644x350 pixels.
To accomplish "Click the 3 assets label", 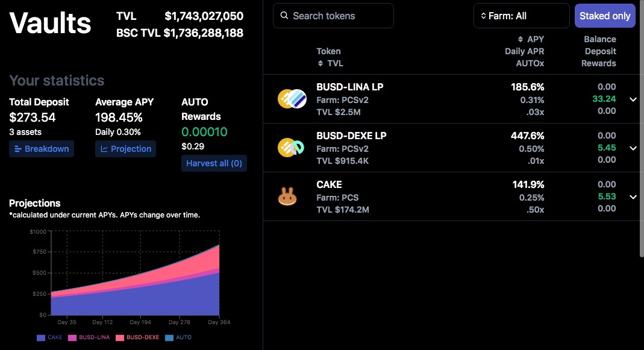I will coord(25,132).
